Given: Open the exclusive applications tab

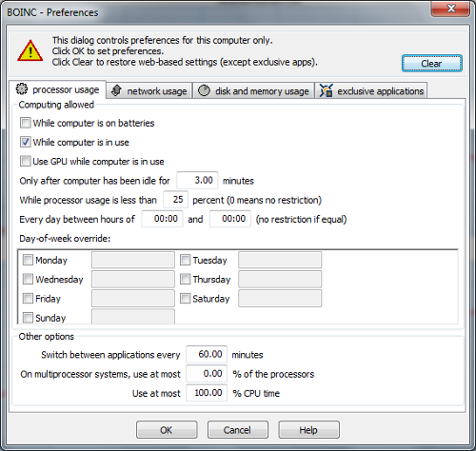Looking at the screenshot, I should pyautogui.click(x=371, y=90).
